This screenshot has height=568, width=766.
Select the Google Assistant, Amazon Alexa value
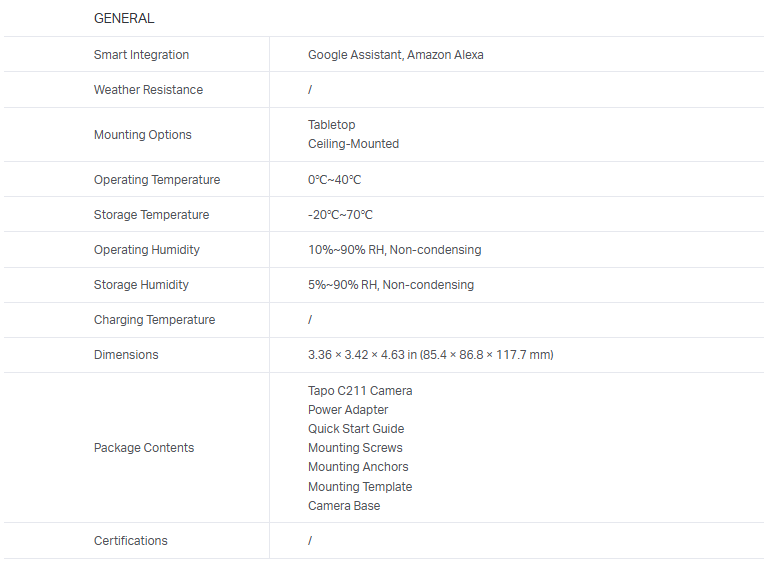pos(395,55)
